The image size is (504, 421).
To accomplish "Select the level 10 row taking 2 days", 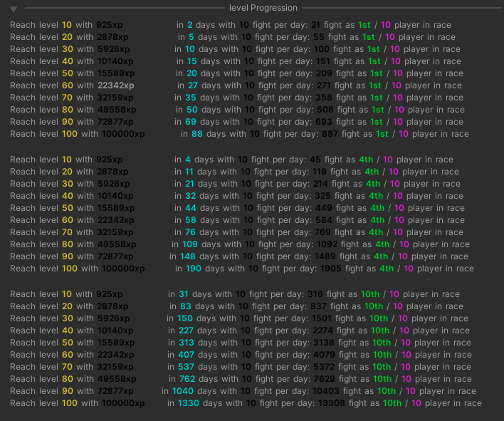I will [x=231, y=25].
